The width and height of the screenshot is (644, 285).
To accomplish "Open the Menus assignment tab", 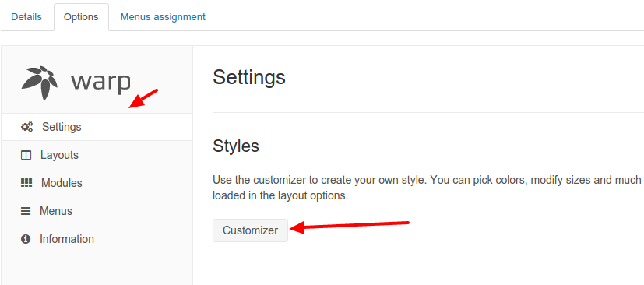I will tap(163, 17).
